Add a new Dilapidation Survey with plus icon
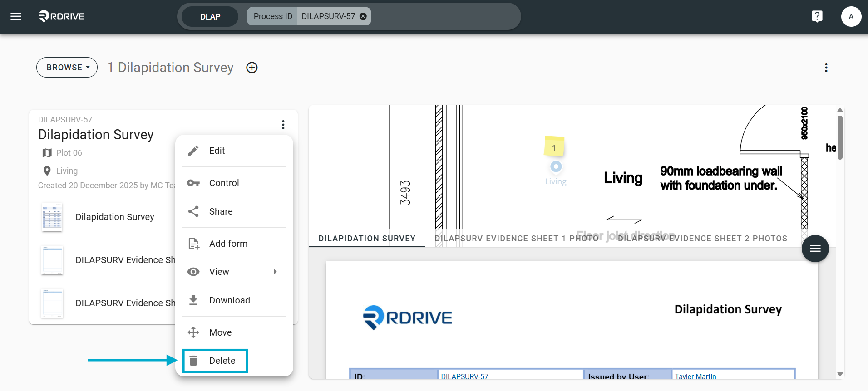 point(252,68)
